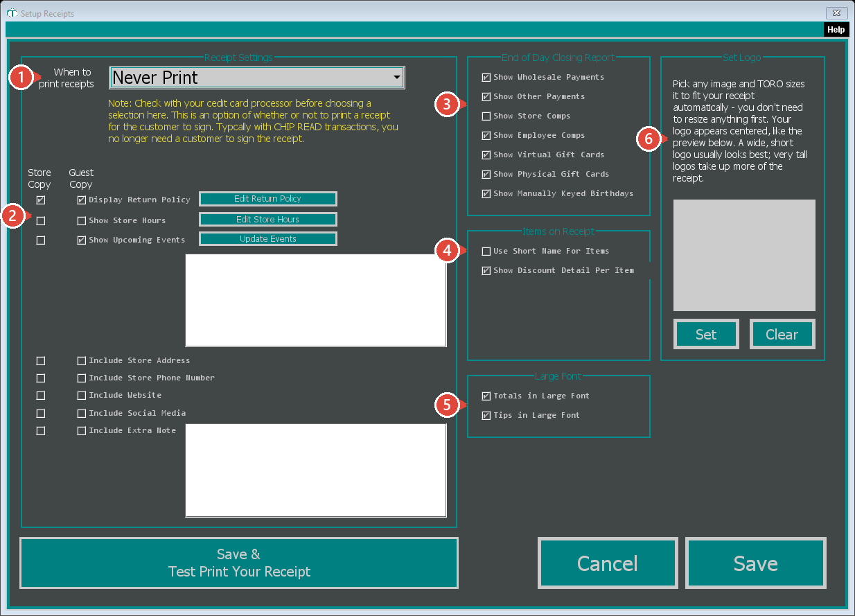Click Save & Test Print Your Receipt
This screenshot has height=616, width=855.
click(x=239, y=563)
